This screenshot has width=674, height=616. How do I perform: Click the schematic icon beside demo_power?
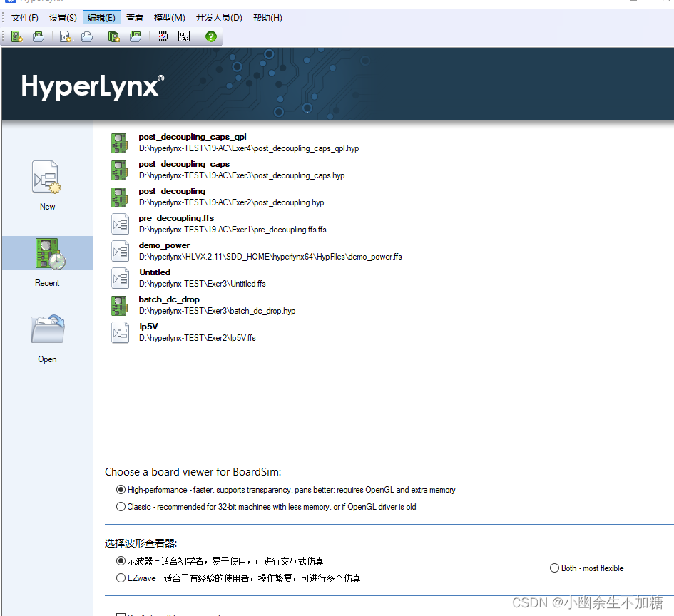click(x=120, y=251)
